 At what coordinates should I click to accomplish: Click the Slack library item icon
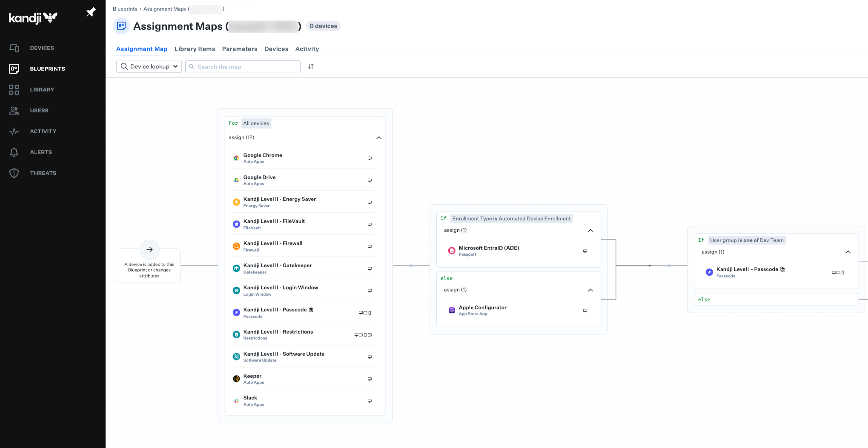236,401
